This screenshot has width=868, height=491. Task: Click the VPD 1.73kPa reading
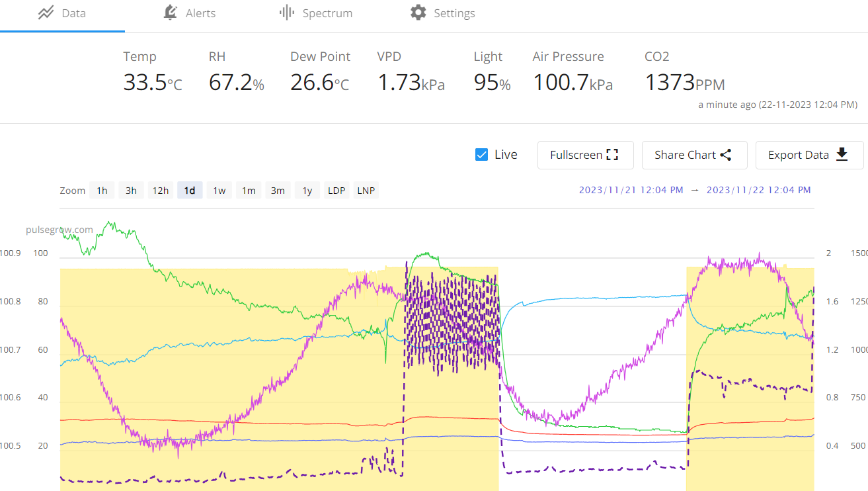[411, 72]
